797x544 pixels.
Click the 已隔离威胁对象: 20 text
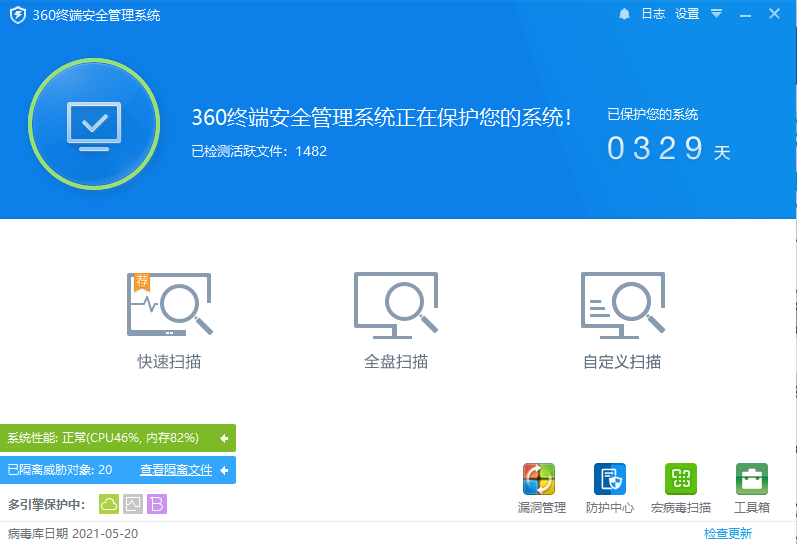(60, 470)
